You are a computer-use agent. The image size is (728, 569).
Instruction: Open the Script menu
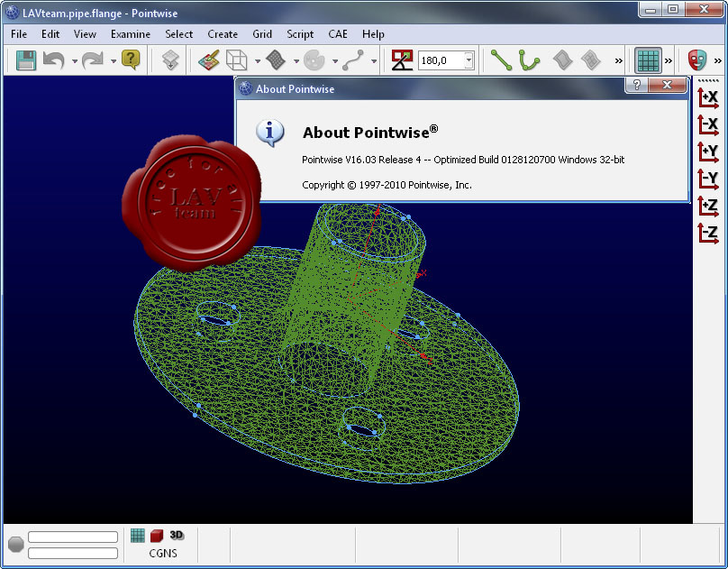pyautogui.click(x=300, y=34)
